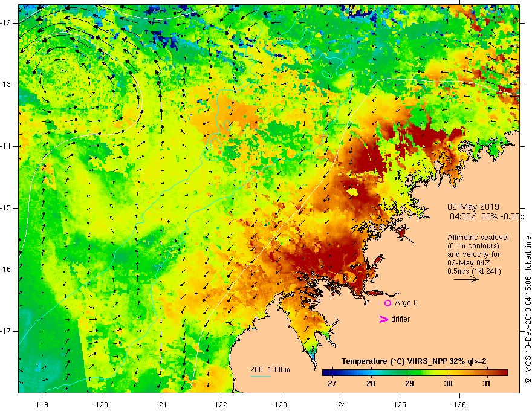Click the color bar tick label 30

[x=448, y=384]
